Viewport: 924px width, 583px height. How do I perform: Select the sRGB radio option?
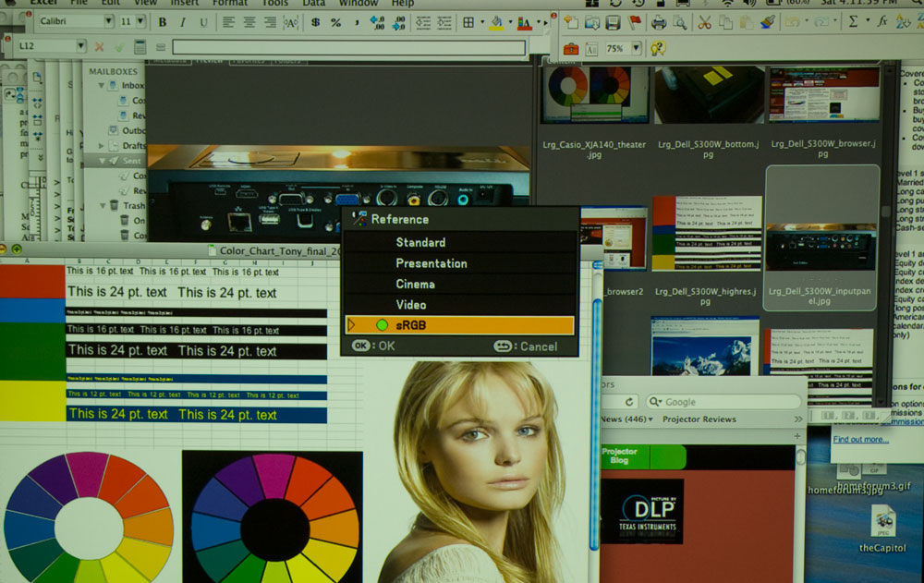coord(382,325)
